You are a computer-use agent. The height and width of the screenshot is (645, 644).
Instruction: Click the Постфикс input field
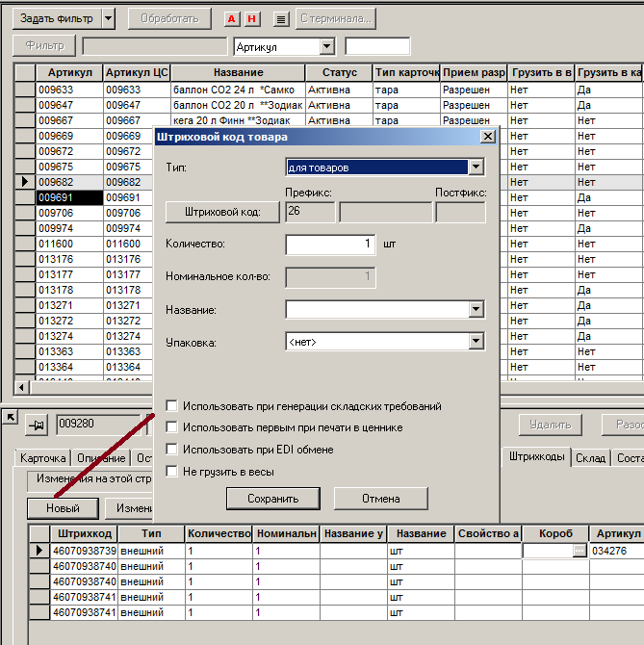click(x=460, y=212)
